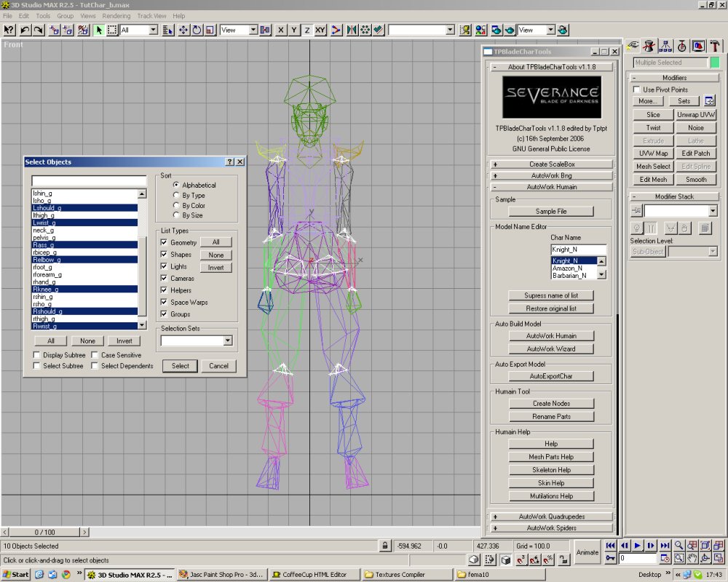The width and height of the screenshot is (728, 582).
Task: Select the By Type sort option
Action: click(176, 195)
